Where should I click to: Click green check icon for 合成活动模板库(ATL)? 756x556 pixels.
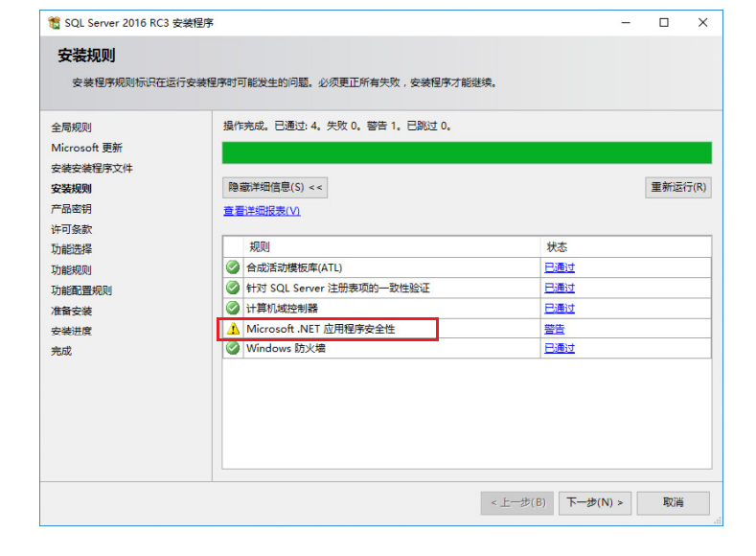[233, 266]
